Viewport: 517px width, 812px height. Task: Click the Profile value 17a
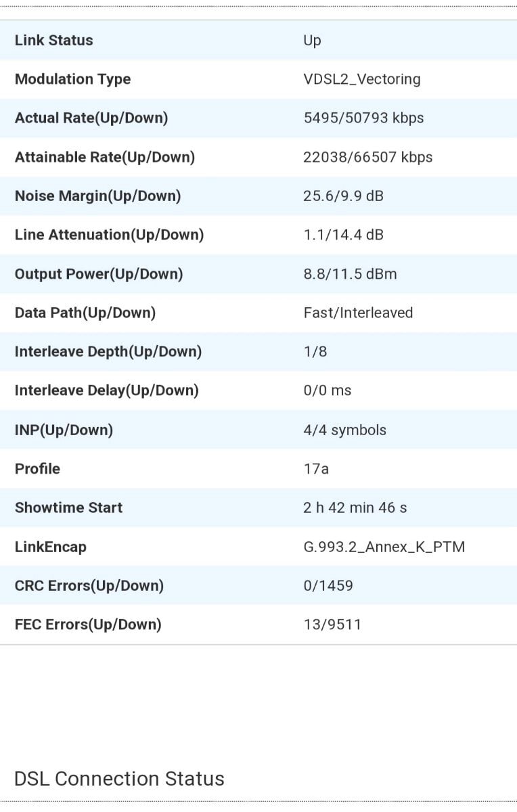(x=316, y=468)
